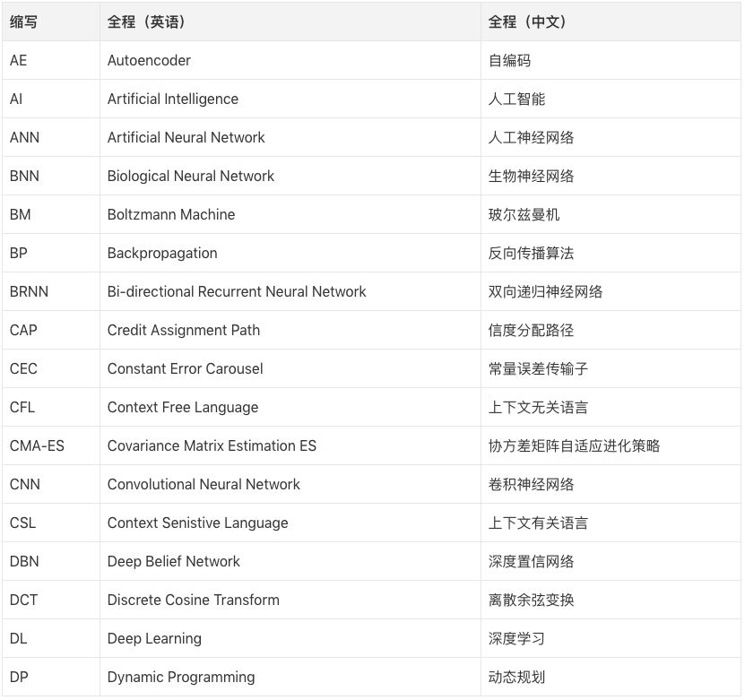Viewport: 745px width, 700px height.
Task: Click the AI abbreviation cell
Action: pyautogui.click(x=51, y=99)
